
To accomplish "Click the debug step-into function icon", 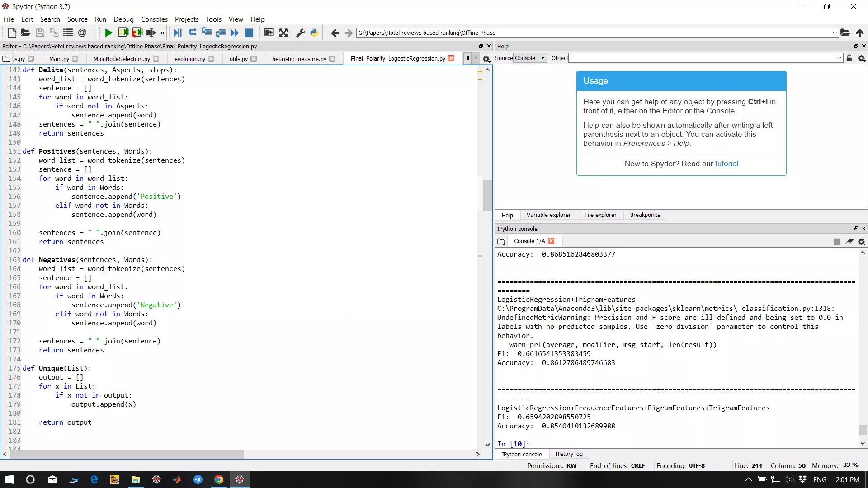I will click(x=207, y=33).
